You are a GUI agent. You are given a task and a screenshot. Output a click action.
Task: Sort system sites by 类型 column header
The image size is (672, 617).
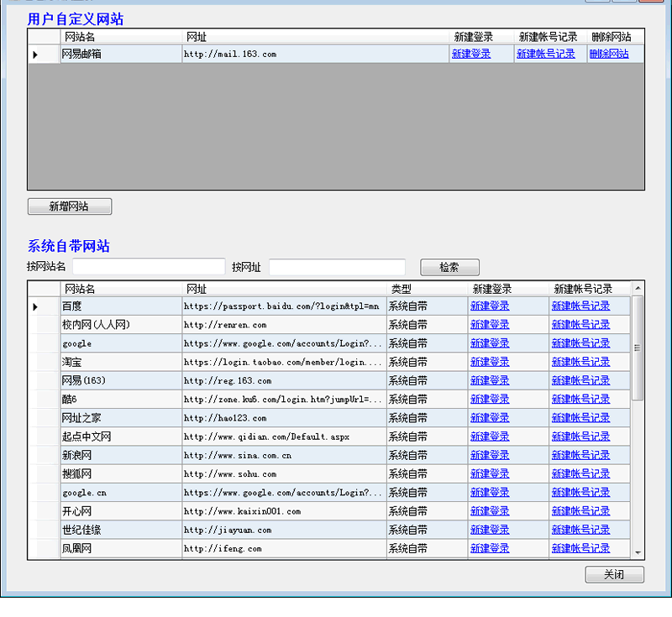click(x=427, y=289)
